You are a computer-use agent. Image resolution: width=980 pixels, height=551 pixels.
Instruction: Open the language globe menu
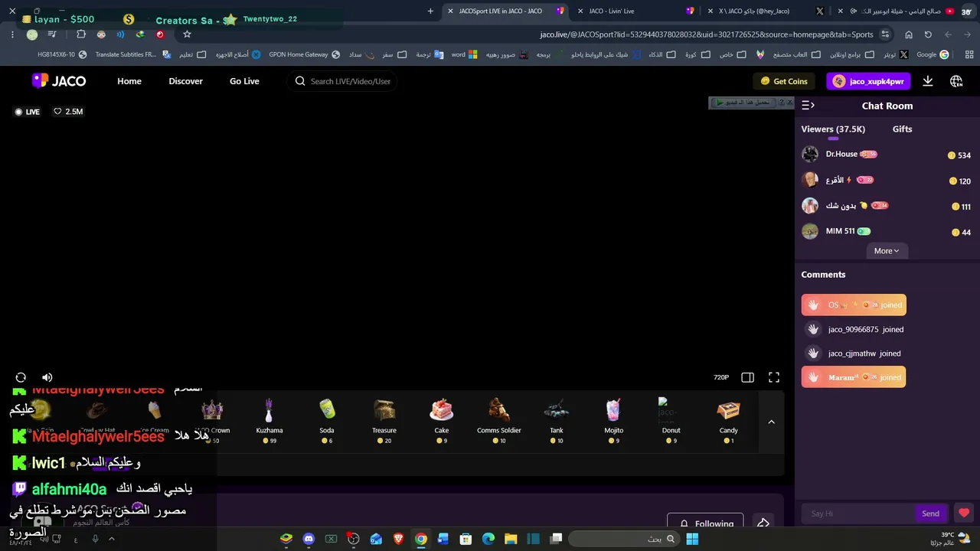(956, 81)
